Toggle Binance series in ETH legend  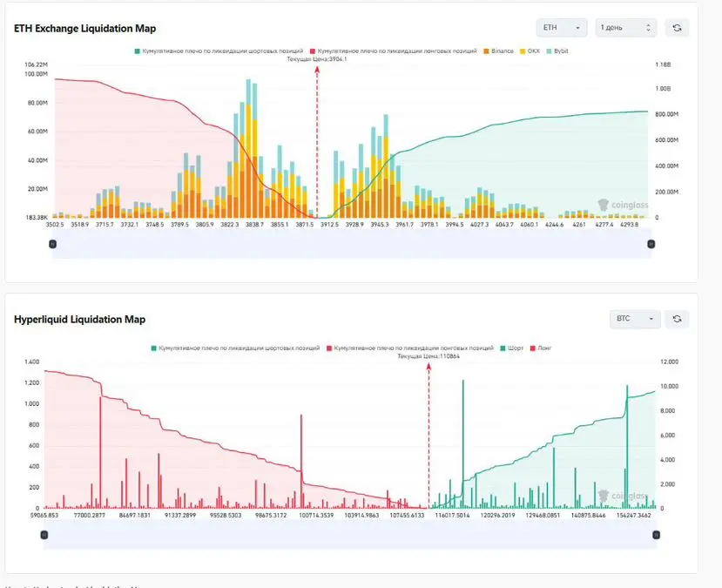pos(498,51)
